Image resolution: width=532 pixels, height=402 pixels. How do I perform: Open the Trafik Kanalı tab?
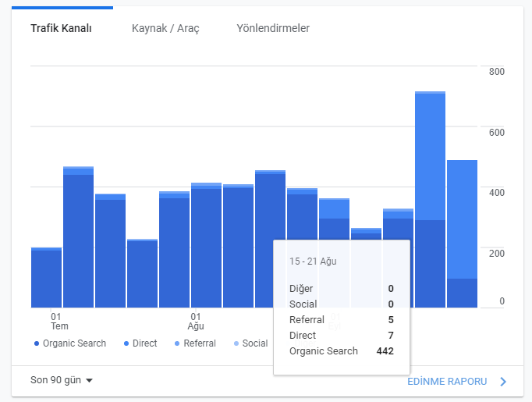[x=61, y=28]
